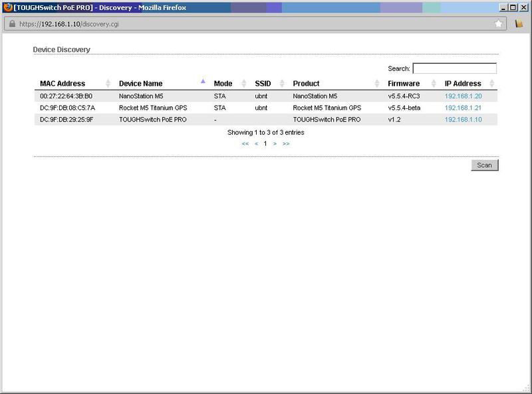Click firmware value v5.5.4-RC3
This screenshot has height=394, width=532.
click(404, 96)
